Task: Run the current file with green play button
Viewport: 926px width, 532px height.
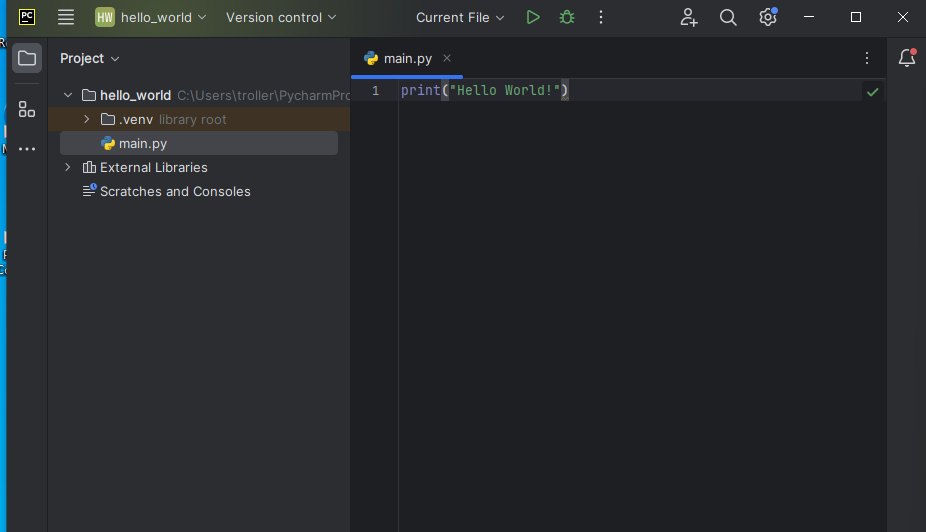Action: (x=533, y=17)
